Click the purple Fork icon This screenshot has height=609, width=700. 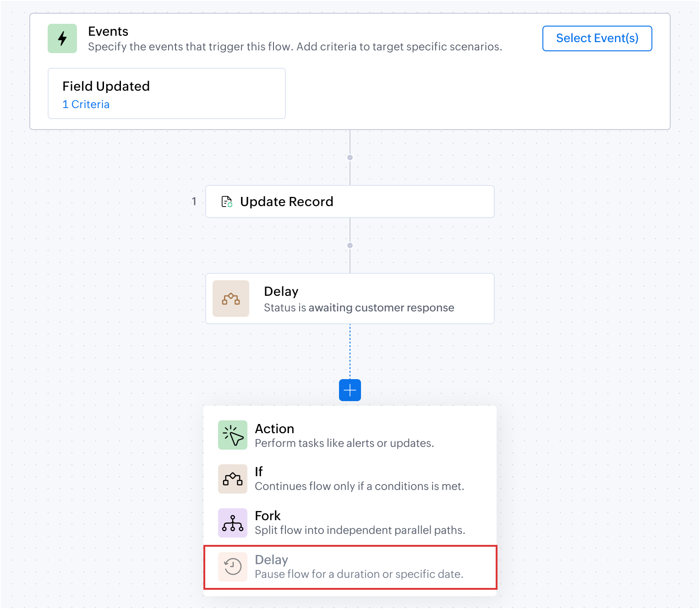pyautogui.click(x=233, y=523)
